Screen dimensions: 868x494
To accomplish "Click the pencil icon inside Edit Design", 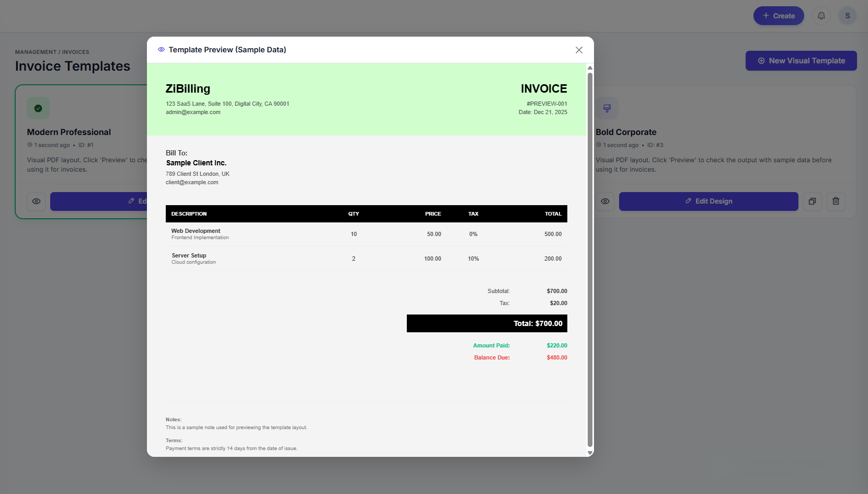I will point(687,201).
